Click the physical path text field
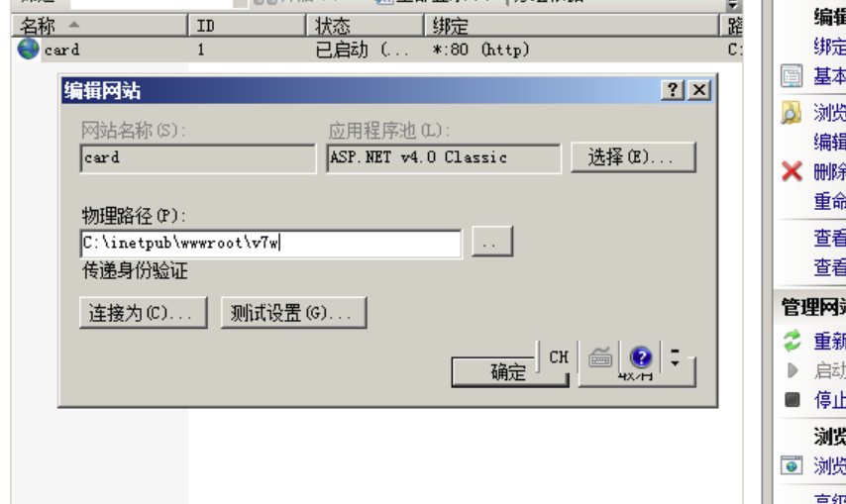 [x=270, y=244]
